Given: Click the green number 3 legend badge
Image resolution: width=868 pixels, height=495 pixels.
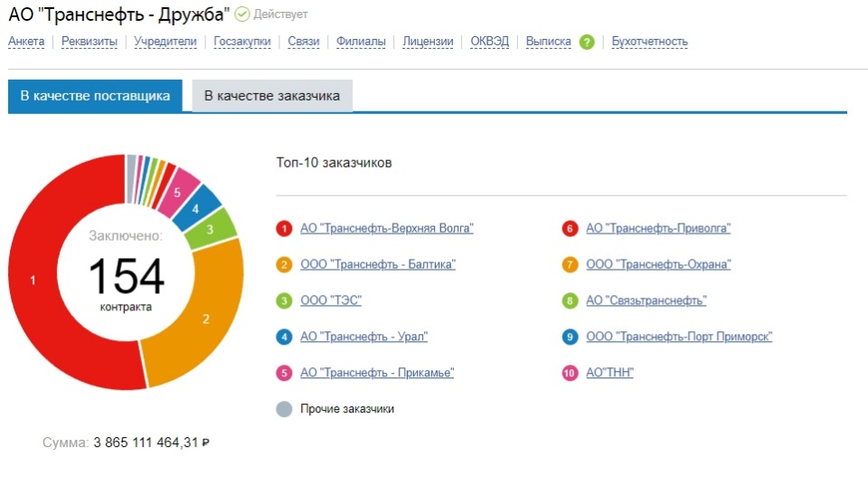Looking at the screenshot, I should click(284, 300).
